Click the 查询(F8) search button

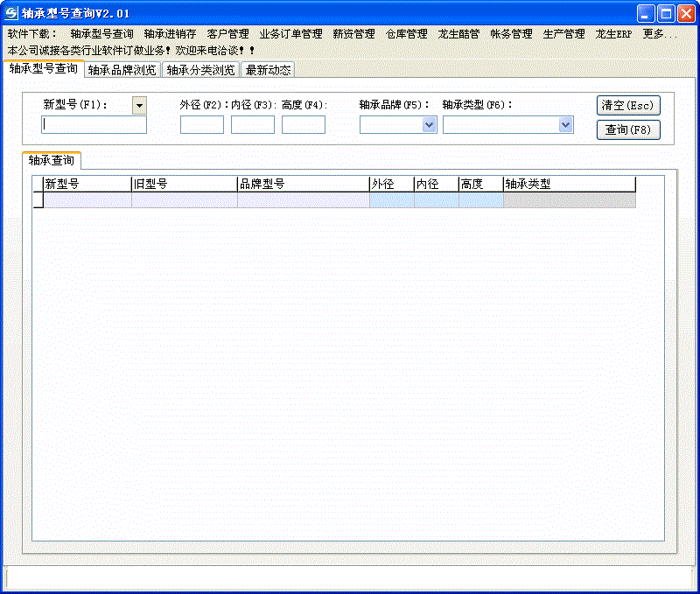click(x=628, y=129)
